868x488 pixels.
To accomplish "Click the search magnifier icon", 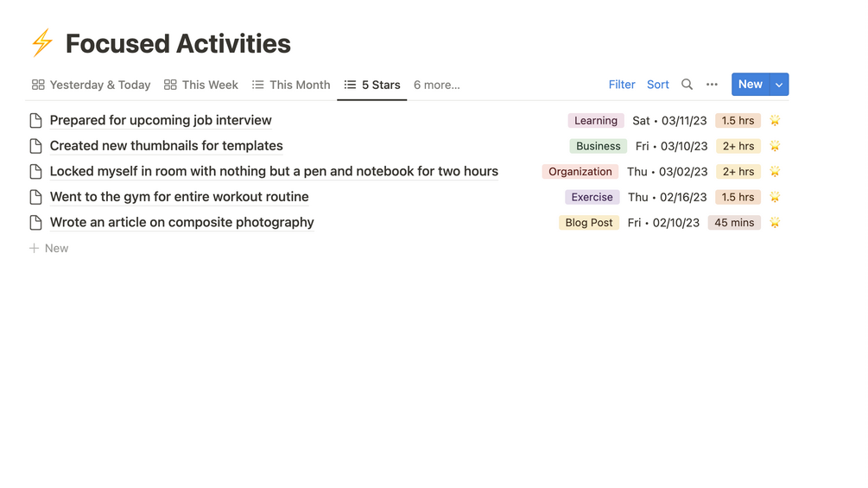I will 687,85.
